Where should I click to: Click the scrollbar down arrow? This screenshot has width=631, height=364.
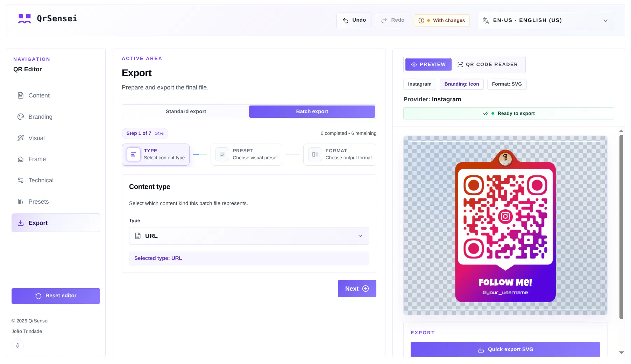621,352
